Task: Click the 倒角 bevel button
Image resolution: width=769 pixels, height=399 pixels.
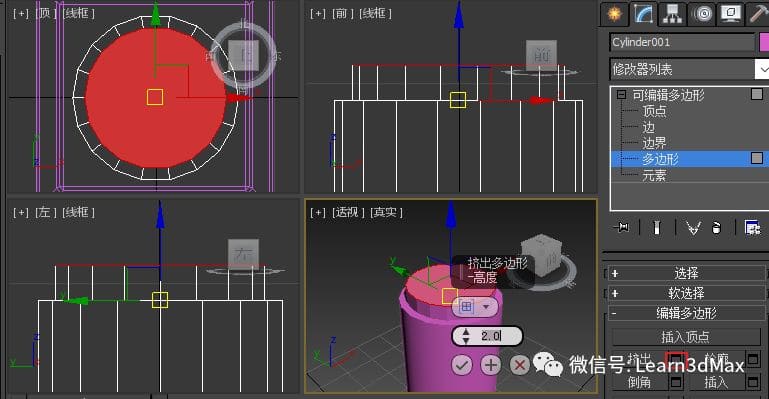Action: (639, 382)
